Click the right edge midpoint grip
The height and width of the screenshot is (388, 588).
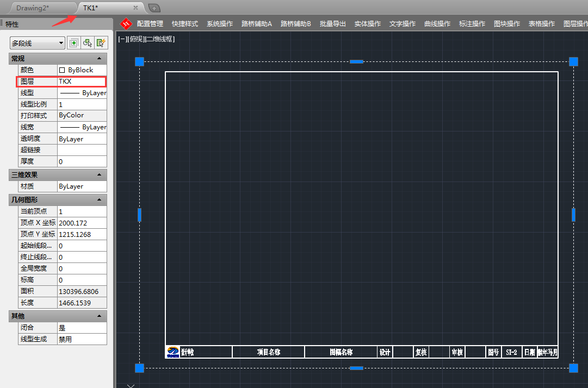coord(573,215)
